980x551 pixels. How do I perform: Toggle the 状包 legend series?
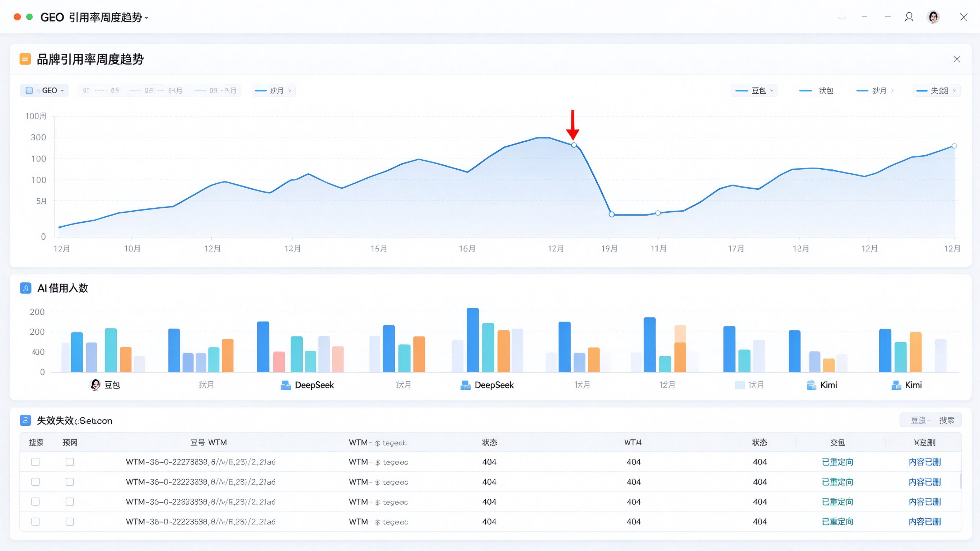816,90
